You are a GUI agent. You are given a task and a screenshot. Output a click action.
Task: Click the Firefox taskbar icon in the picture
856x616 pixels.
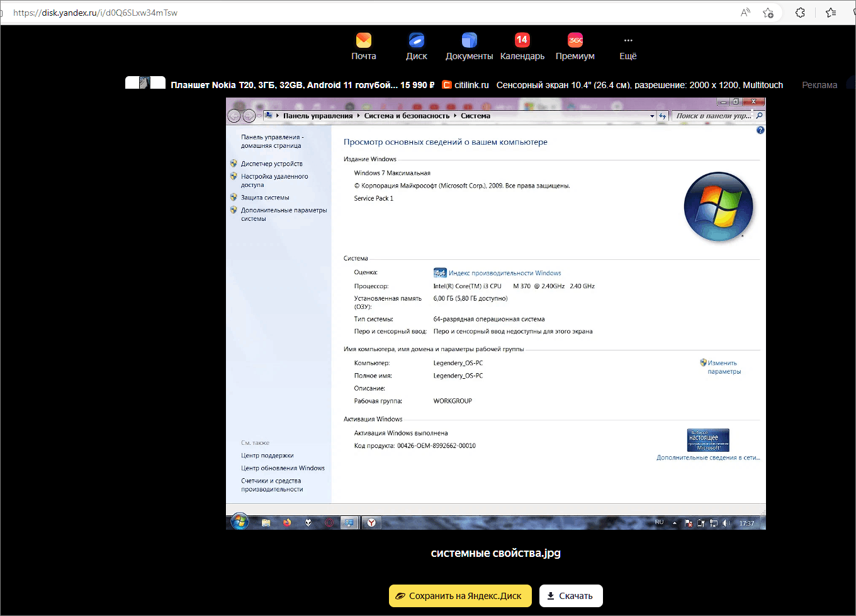(287, 522)
